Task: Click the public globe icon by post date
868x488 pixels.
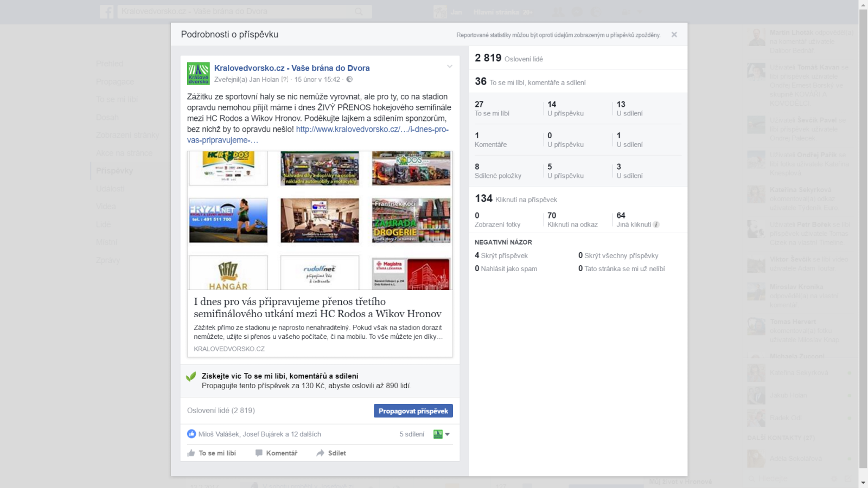Action: (349, 80)
